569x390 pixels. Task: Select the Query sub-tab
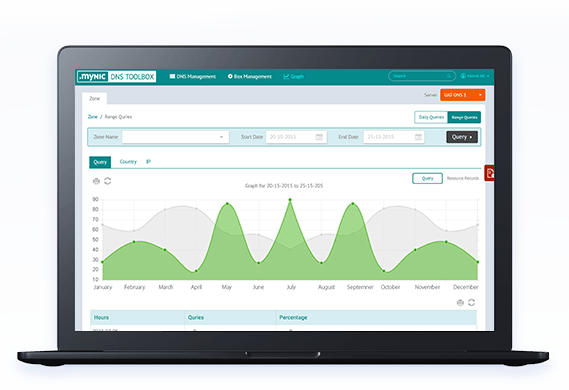(x=100, y=162)
